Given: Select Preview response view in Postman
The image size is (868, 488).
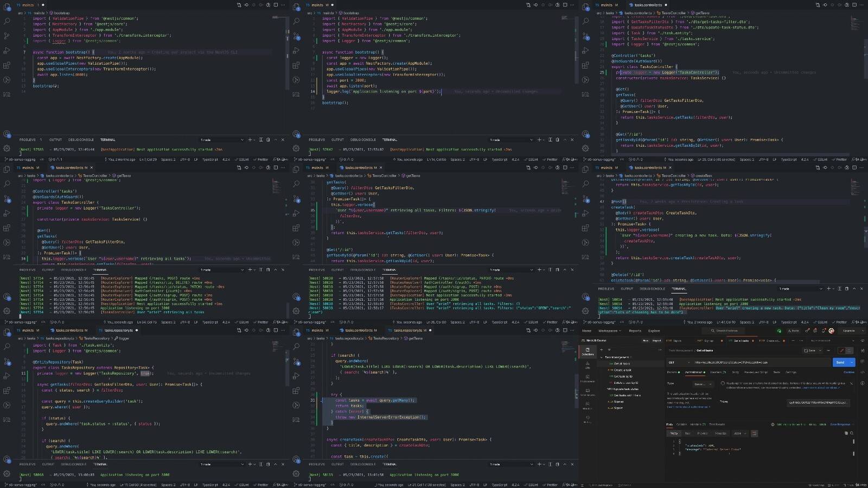Looking at the screenshot, I should pos(703,433).
